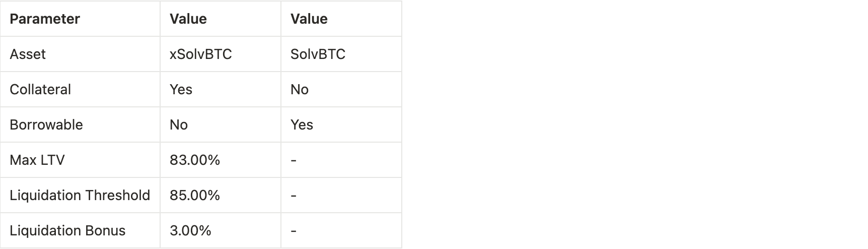Click the Max LTV row label
The image size is (868, 249).
pos(37,160)
